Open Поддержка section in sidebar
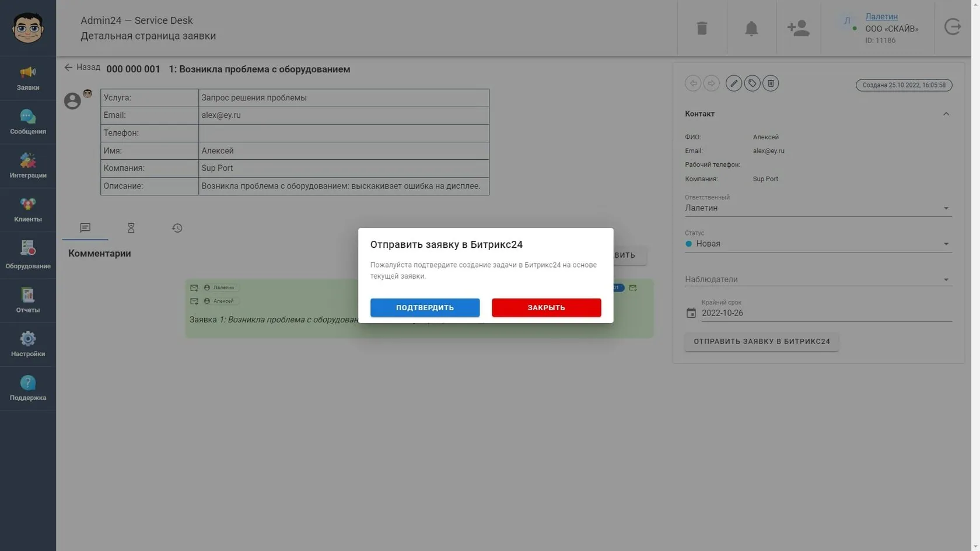The image size is (980, 551). point(28,388)
